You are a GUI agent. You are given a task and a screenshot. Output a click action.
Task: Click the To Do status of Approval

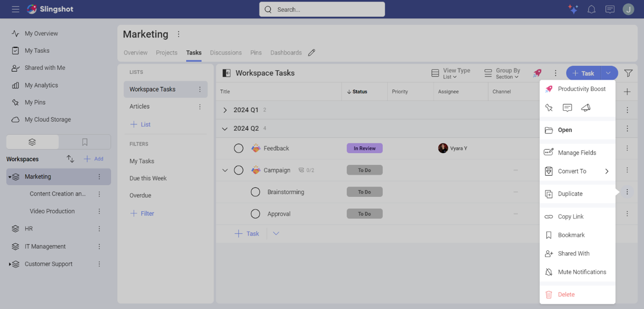point(364,214)
